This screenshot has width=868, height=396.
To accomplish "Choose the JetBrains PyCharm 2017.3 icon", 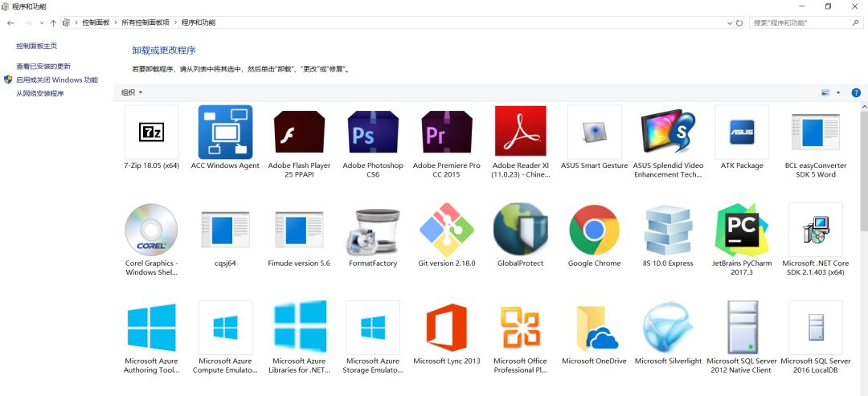I will point(741,230).
